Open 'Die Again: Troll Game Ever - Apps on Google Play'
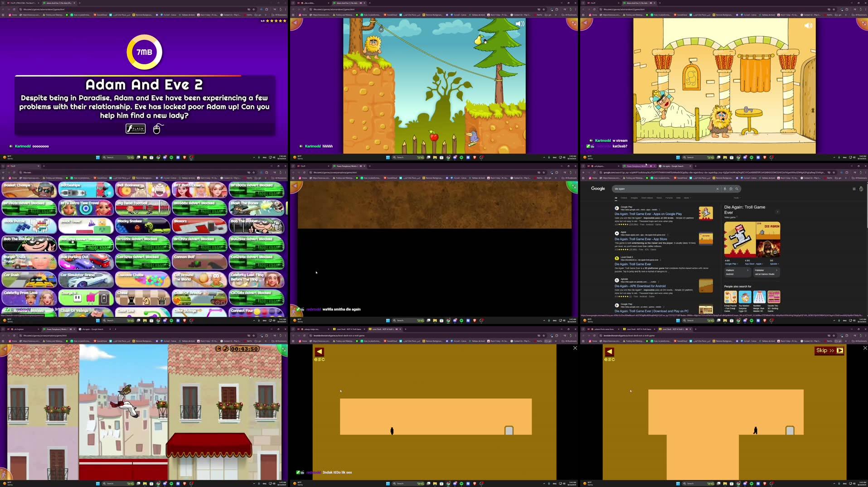The width and height of the screenshot is (868, 487). tap(648, 214)
